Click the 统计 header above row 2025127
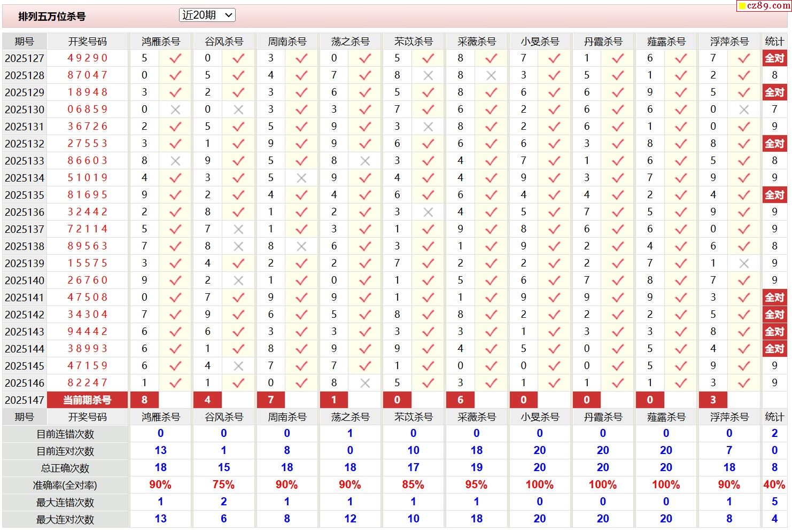The image size is (792, 532). (774, 42)
